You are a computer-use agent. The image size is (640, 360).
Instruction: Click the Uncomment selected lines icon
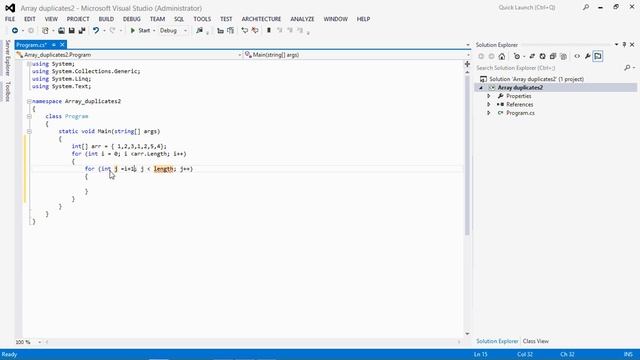[x=255, y=31]
